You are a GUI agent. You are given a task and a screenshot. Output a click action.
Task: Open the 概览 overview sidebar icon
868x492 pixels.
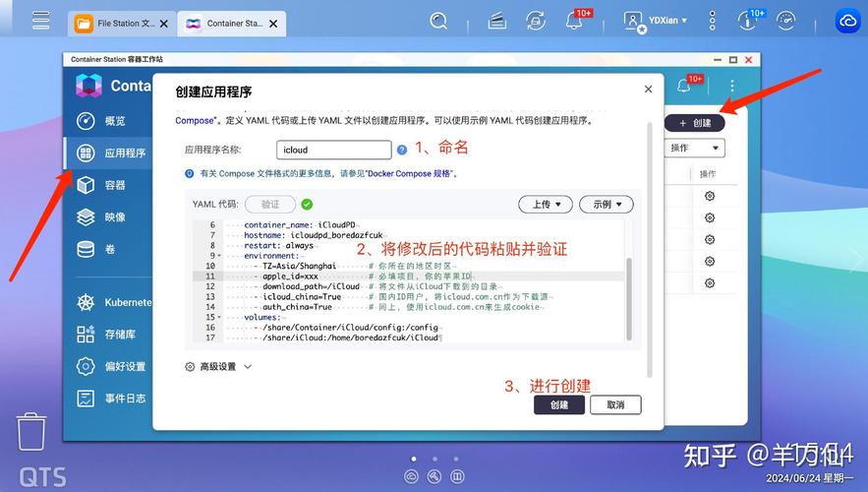pyautogui.click(x=87, y=121)
